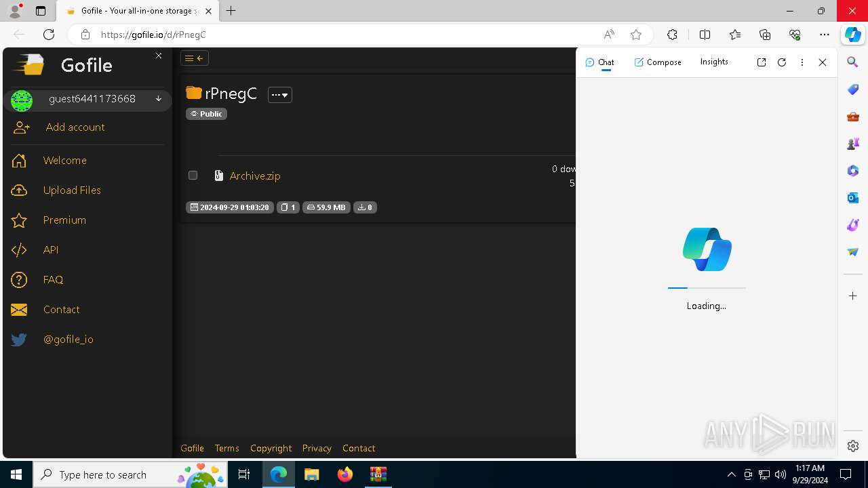Open the FAQ page

(x=53, y=279)
